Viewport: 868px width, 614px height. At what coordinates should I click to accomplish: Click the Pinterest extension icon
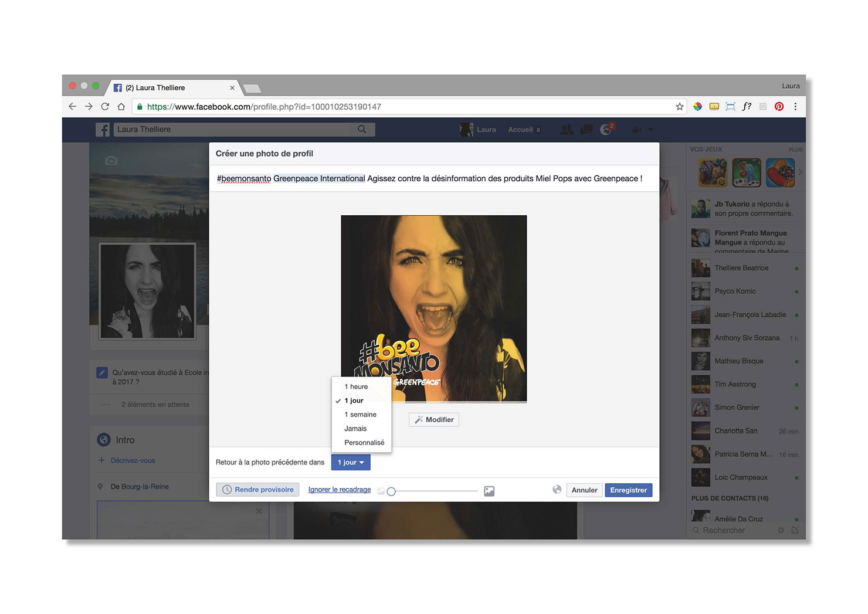coord(779,107)
